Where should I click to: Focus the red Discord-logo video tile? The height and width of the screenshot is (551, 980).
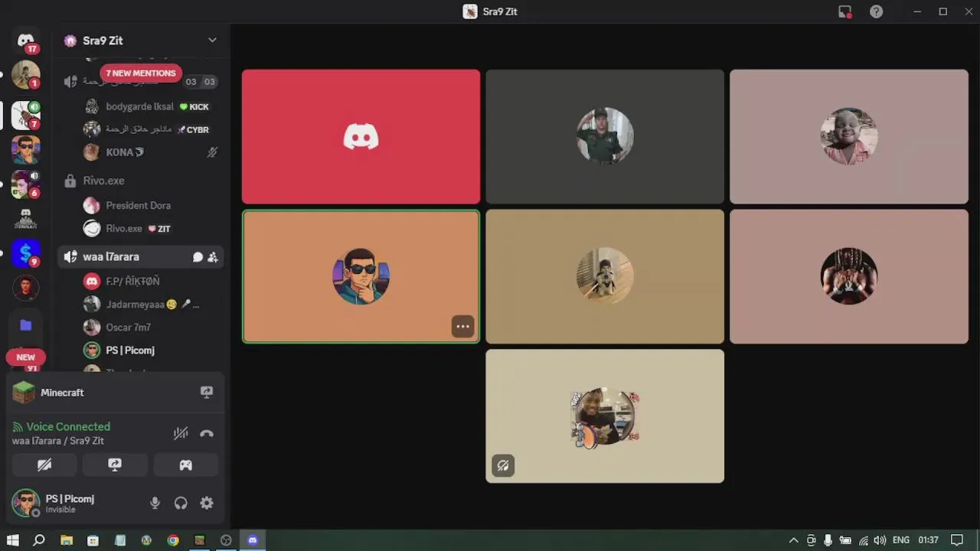361,137
